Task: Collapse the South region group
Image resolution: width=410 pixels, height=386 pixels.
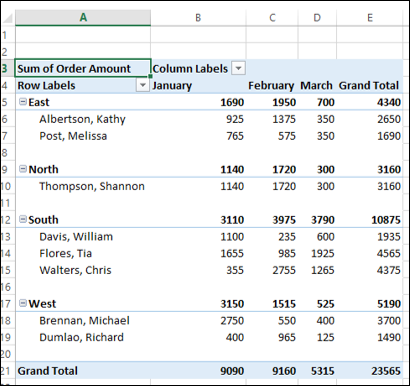Action: click(x=23, y=219)
